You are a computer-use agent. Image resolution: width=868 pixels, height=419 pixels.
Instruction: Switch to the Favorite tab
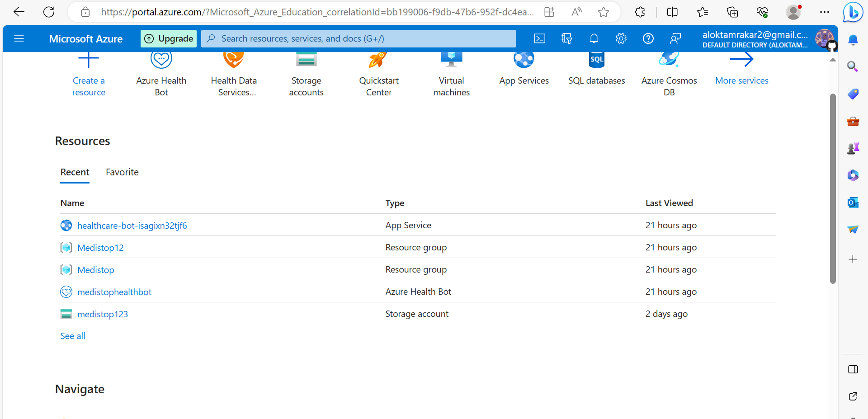tap(122, 172)
